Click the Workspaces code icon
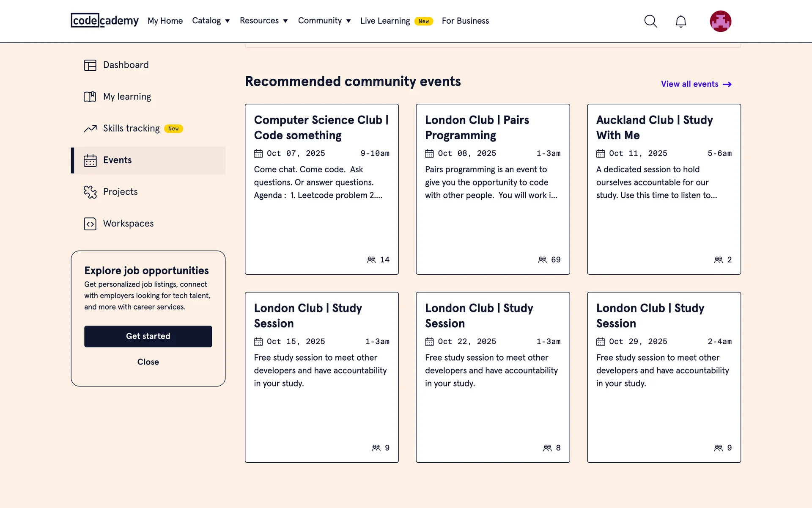This screenshot has height=508, width=812. [90, 224]
